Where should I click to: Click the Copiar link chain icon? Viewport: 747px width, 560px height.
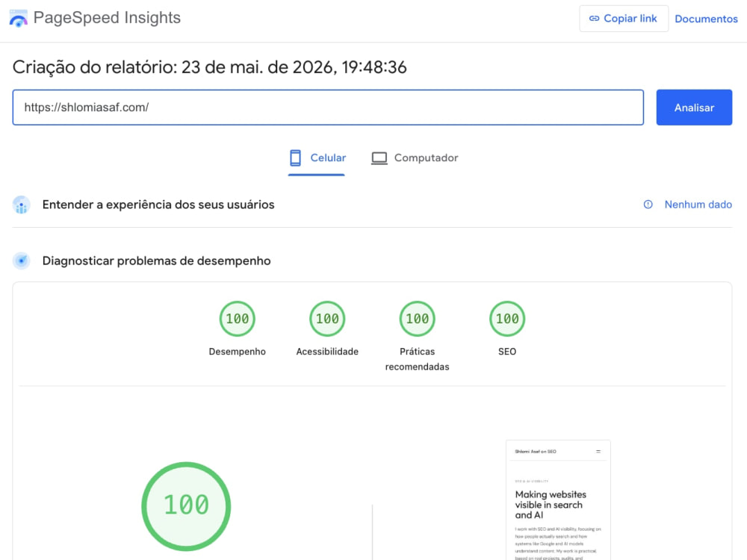point(594,19)
